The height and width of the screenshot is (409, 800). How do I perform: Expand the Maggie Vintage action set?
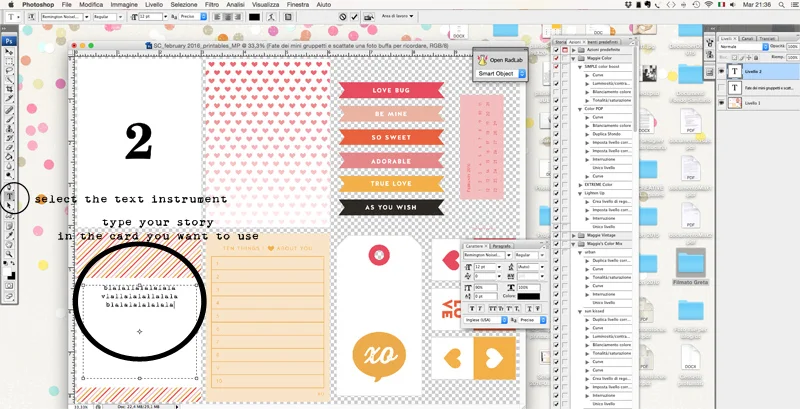(x=574, y=235)
